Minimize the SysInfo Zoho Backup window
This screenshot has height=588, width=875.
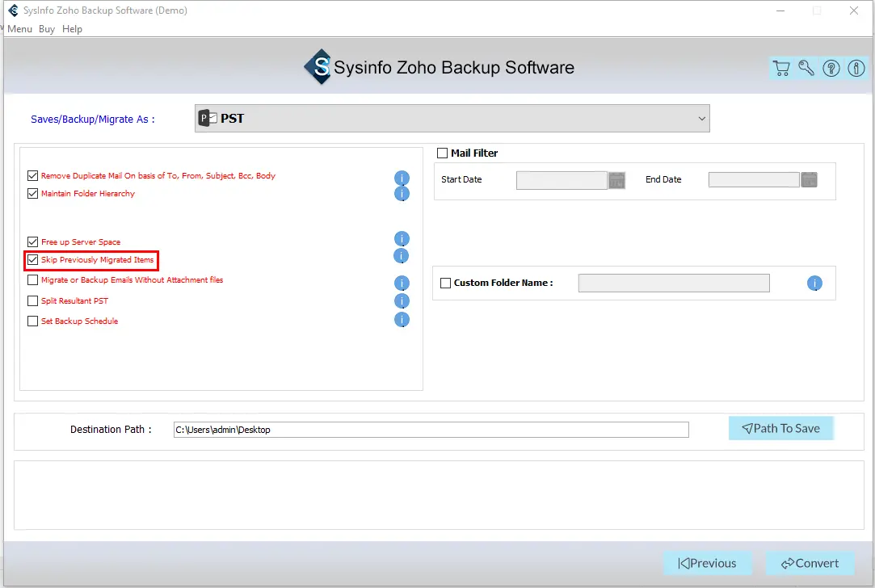click(780, 10)
